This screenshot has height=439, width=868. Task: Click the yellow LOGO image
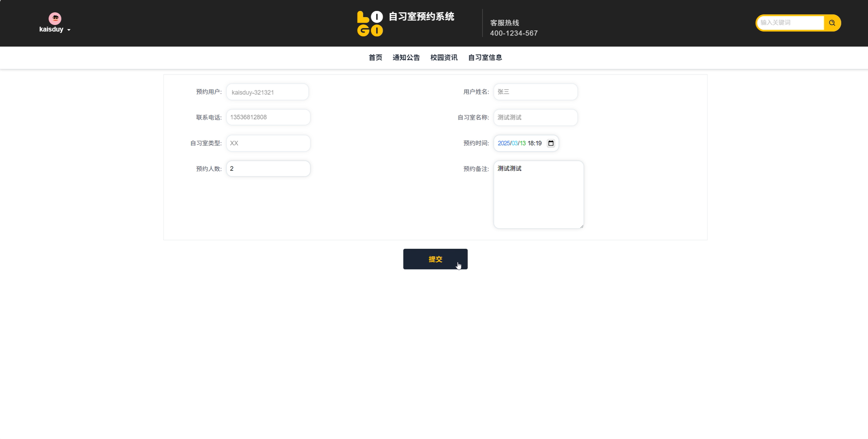coord(370,24)
